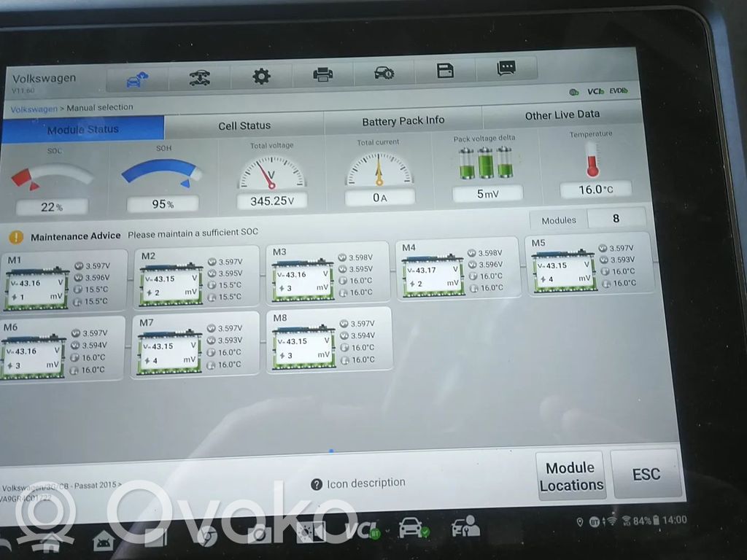
Task: Tap the max cell voltage icon in M3
Action: pyautogui.click(x=342, y=257)
